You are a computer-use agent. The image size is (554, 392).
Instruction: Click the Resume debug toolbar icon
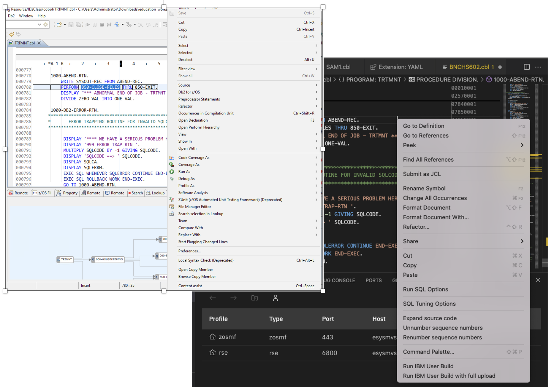pos(87,25)
